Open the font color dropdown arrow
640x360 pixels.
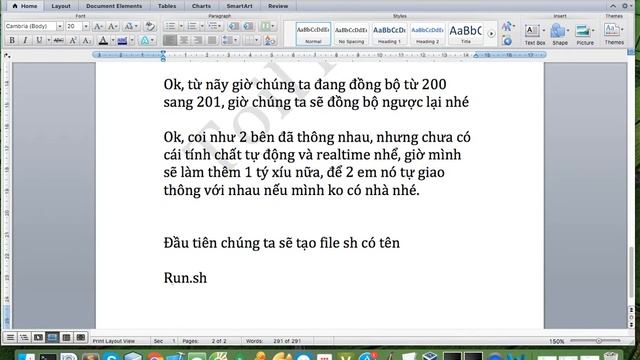[113, 40]
